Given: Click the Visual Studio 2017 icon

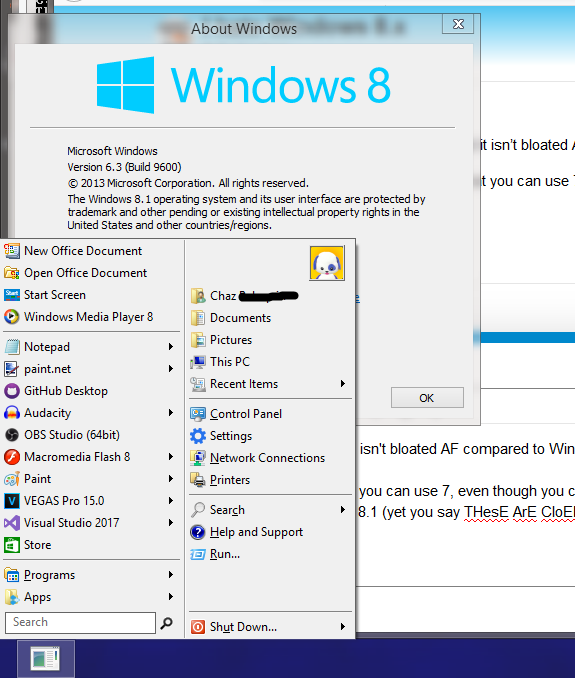Looking at the screenshot, I should coord(12,523).
